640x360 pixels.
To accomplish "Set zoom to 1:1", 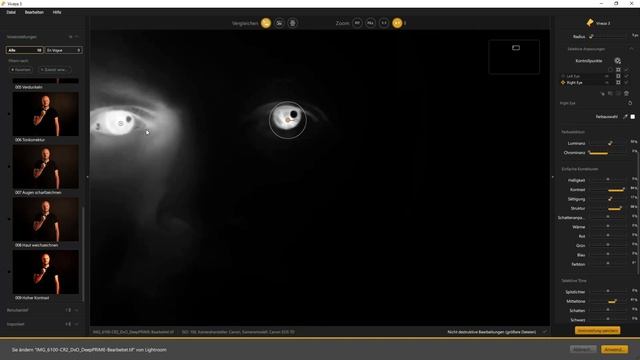I will [384, 23].
